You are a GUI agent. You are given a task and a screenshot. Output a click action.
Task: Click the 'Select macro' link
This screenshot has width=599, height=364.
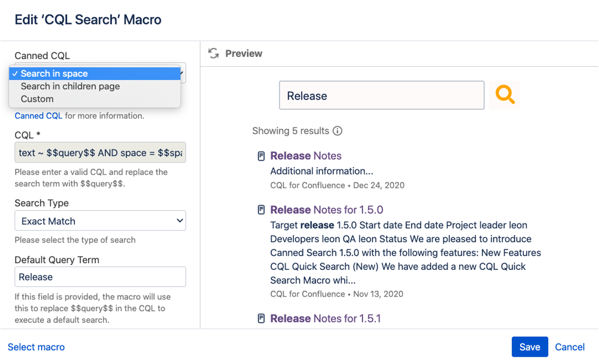tap(36, 347)
